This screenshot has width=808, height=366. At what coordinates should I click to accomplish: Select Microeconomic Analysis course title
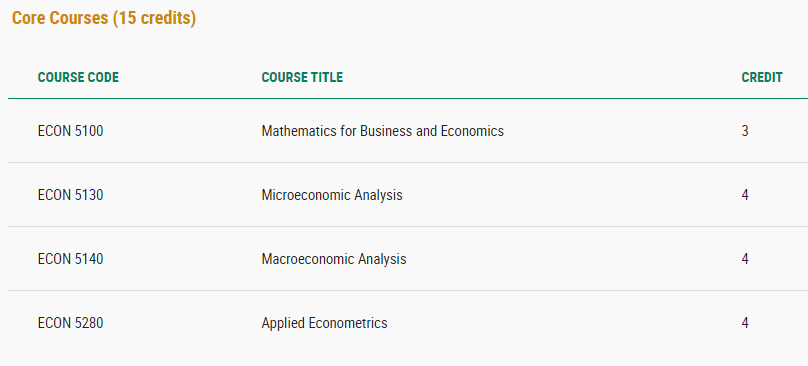pyautogui.click(x=332, y=195)
